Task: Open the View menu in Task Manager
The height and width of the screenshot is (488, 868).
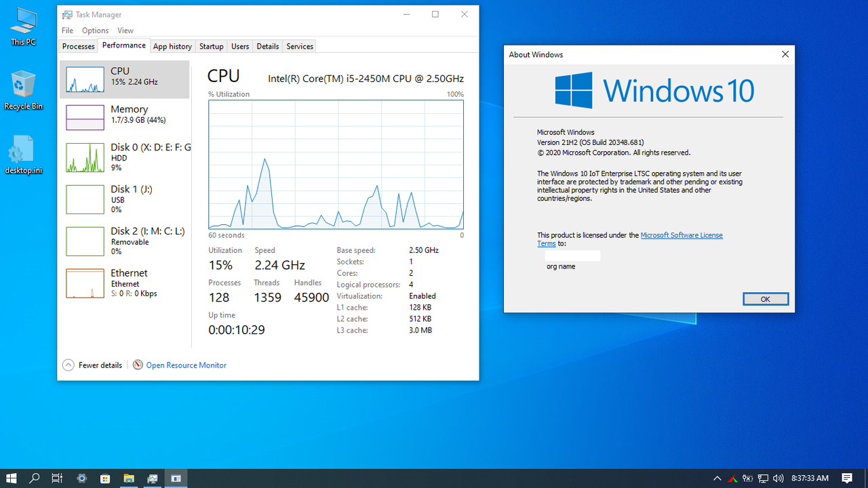Action: pyautogui.click(x=125, y=30)
